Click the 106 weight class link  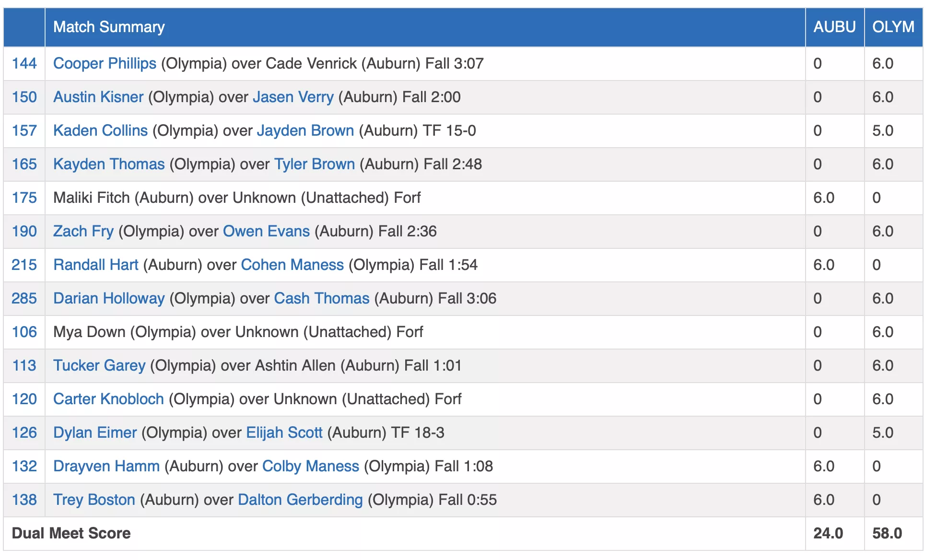pos(24,332)
